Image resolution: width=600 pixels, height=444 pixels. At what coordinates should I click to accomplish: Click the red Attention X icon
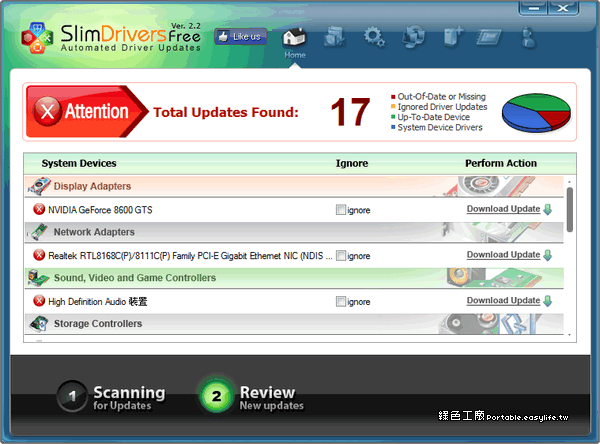(x=47, y=111)
